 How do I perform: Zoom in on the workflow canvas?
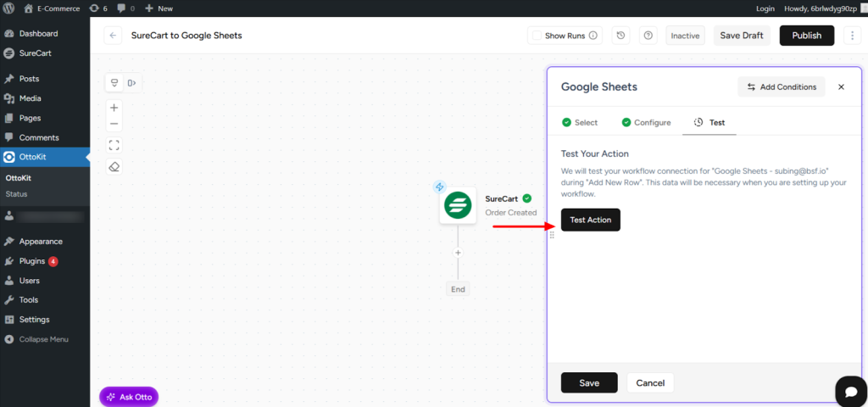(114, 108)
